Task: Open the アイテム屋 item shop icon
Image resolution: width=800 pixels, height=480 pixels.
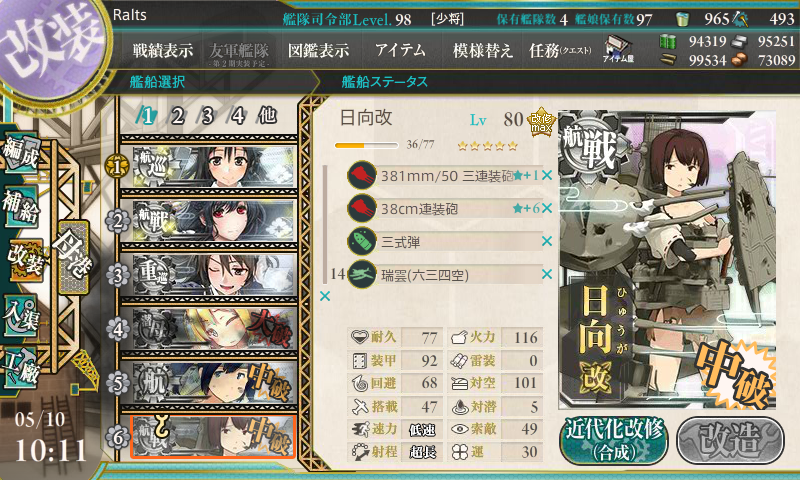Action: tap(618, 49)
